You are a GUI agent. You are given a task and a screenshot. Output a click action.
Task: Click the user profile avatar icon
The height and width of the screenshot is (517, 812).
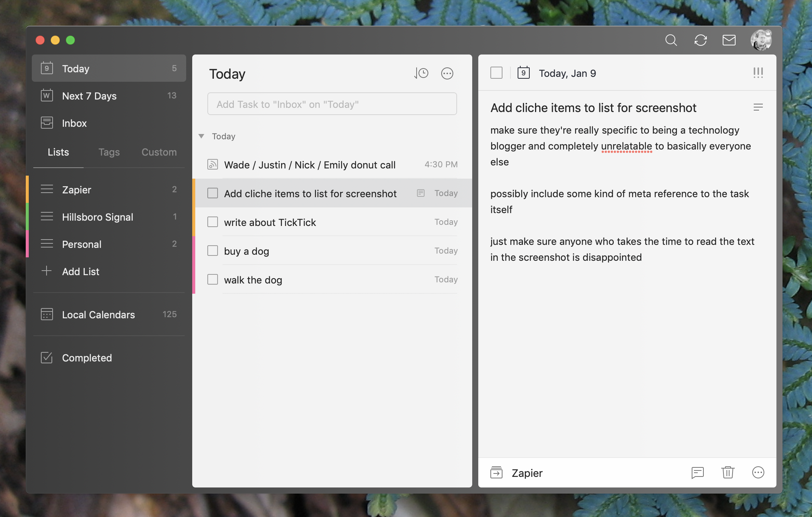pyautogui.click(x=761, y=40)
